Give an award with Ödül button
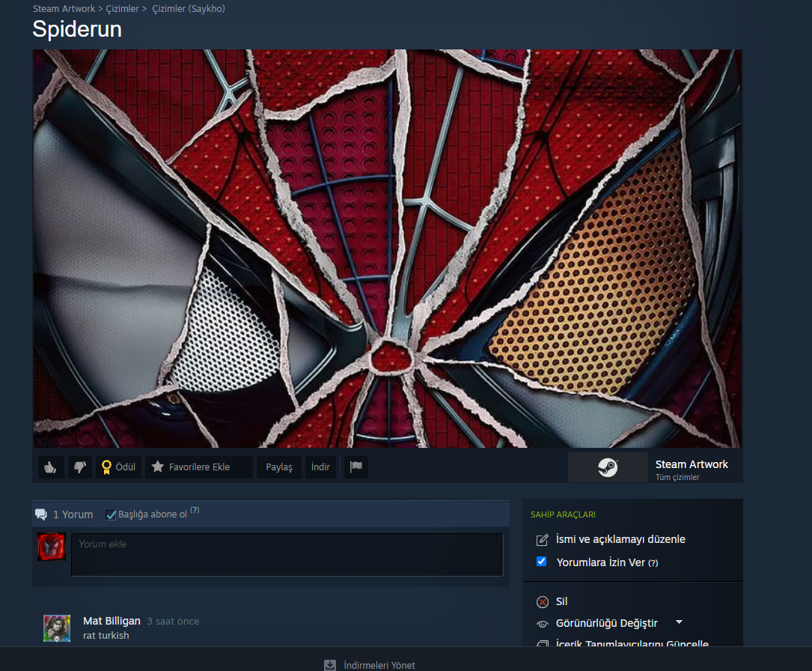The height and width of the screenshot is (671, 812). click(118, 467)
